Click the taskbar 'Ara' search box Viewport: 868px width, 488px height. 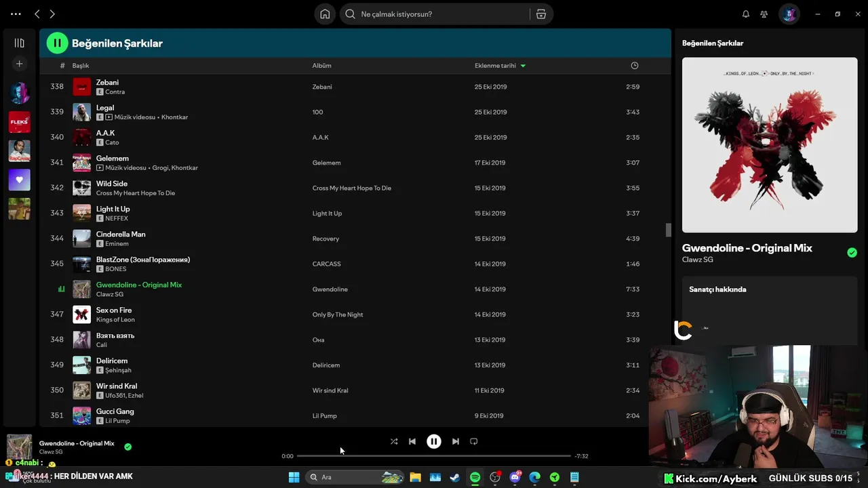click(355, 477)
